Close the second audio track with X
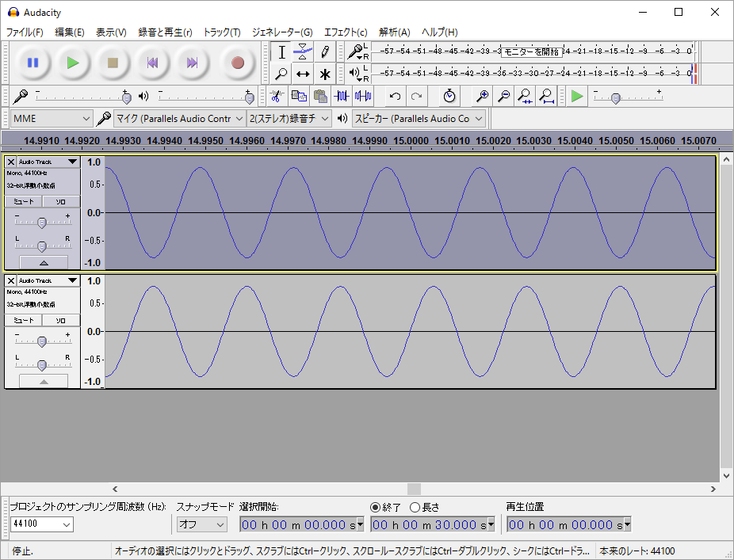 [x=11, y=280]
